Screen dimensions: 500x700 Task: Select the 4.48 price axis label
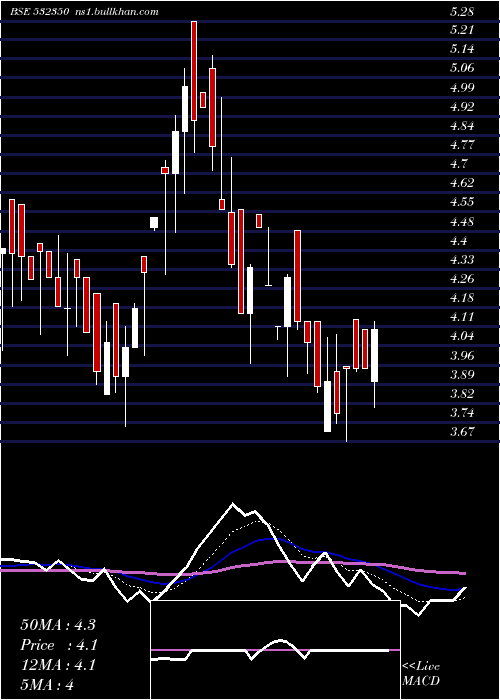coord(462,221)
